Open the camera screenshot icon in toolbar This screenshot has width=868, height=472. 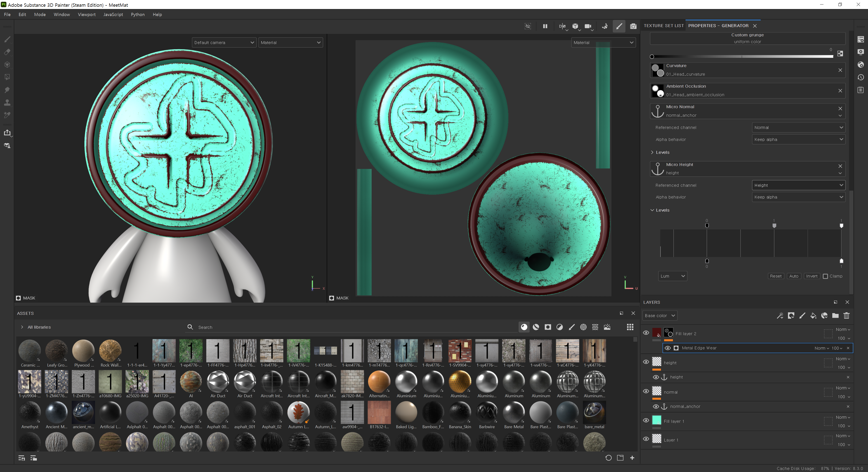point(633,26)
